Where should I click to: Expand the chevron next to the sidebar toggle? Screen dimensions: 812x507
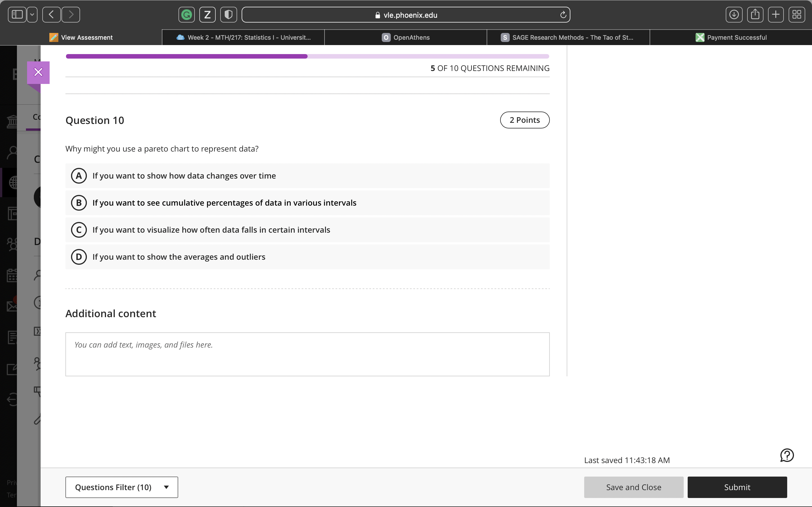point(32,14)
